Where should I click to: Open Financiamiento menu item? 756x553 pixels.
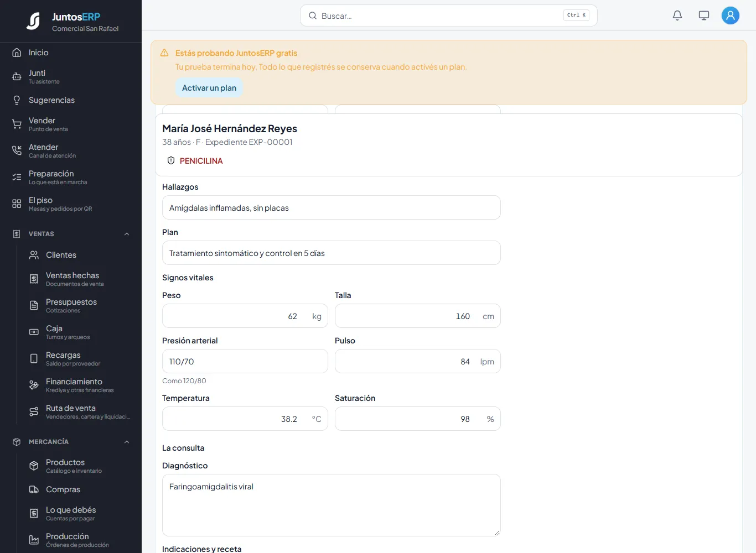[79, 385]
